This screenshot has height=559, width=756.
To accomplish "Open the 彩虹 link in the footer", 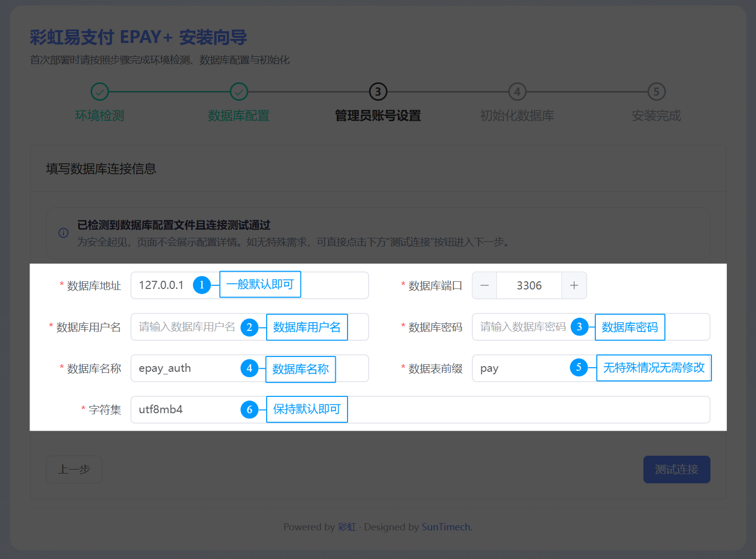I will tap(347, 527).
